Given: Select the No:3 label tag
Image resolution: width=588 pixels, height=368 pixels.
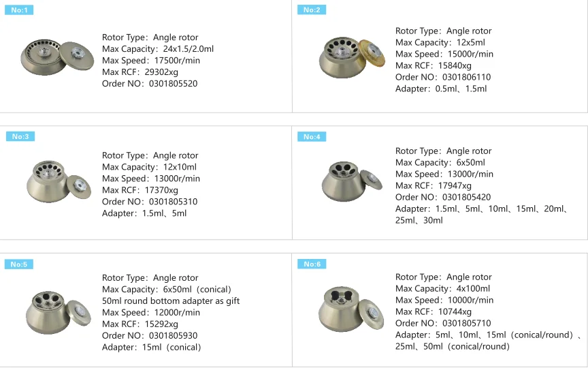Looking at the screenshot, I should pyautogui.click(x=20, y=136).
